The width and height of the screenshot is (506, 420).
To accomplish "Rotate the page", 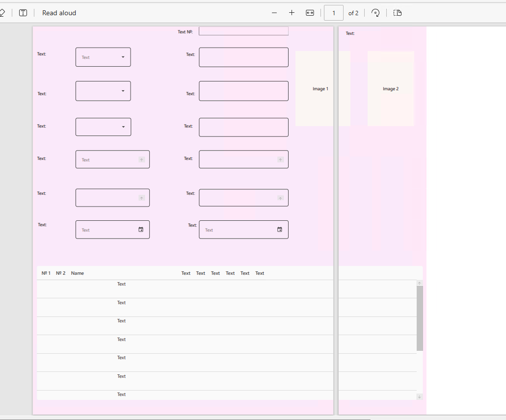I will (x=375, y=13).
